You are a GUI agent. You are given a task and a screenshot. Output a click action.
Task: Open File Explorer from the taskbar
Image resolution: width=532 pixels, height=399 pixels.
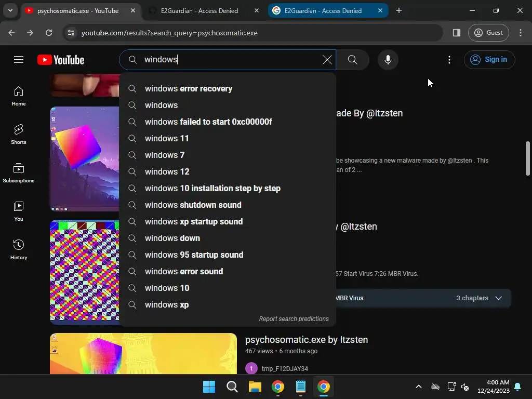[255, 387]
